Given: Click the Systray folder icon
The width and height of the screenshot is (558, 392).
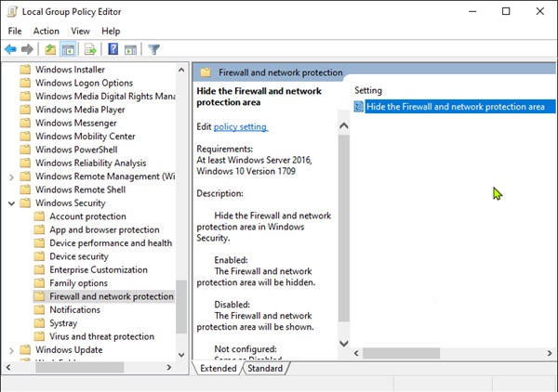Looking at the screenshot, I should tap(39, 323).
